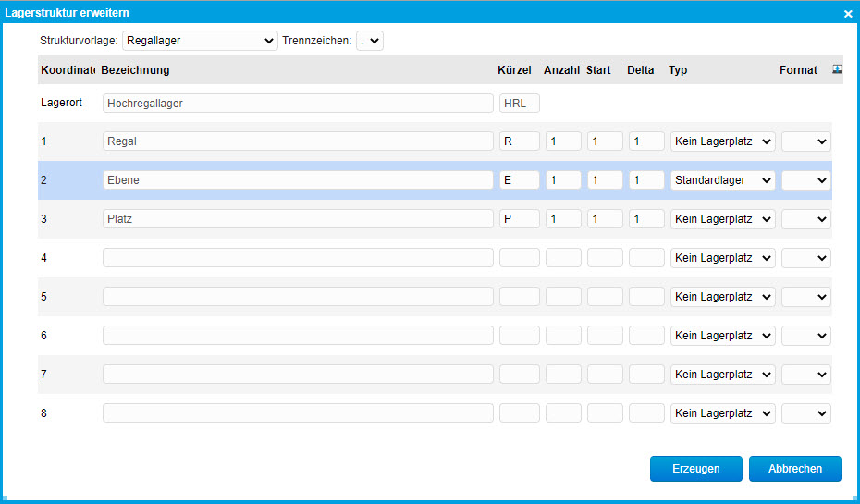Click the Start field in the Platz row
Image resolution: width=860 pixels, height=504 pixels.
pos(605,219)
